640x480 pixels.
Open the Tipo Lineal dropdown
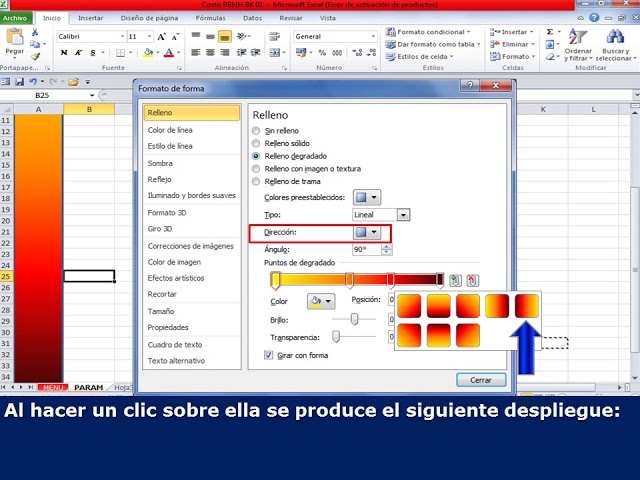381,215
